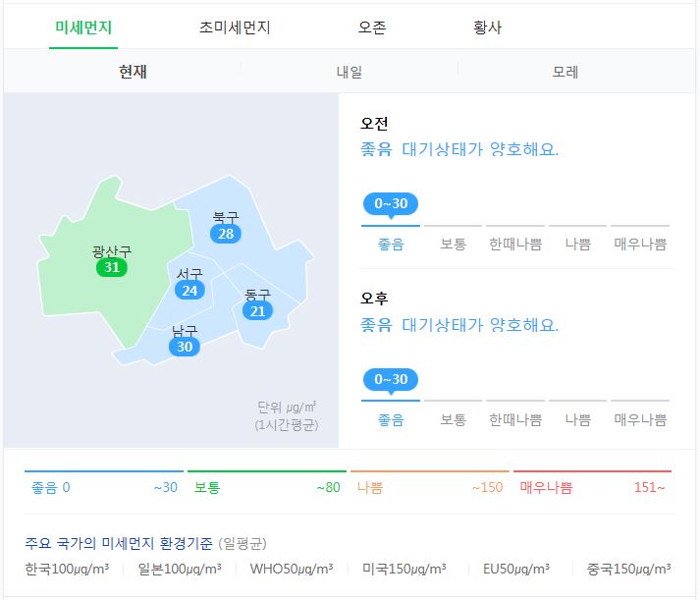Image resolution: width=700 pixels, height=600 pixels.
Task: Click the 남구 badge showing 30
Action: [185, 347]
